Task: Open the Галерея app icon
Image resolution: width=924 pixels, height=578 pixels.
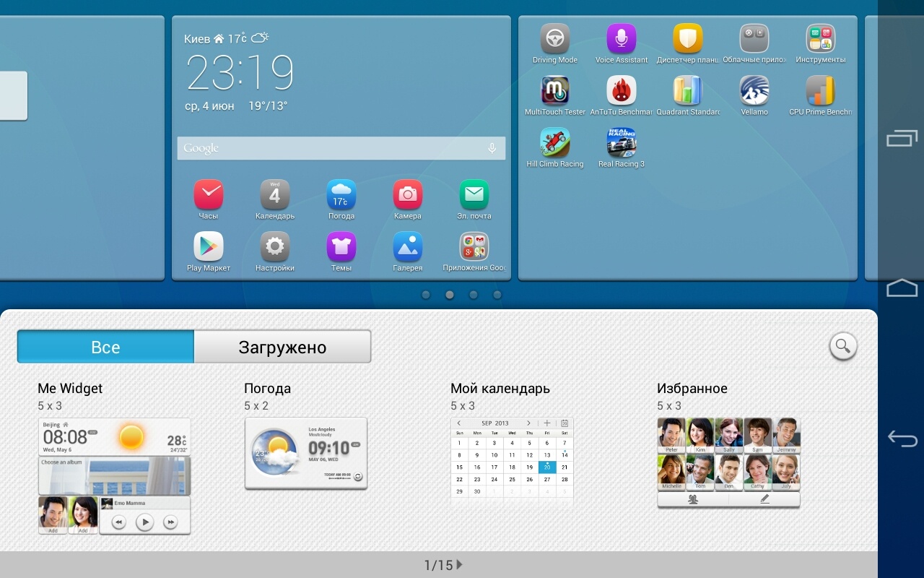Action: [x=408, y=247]
